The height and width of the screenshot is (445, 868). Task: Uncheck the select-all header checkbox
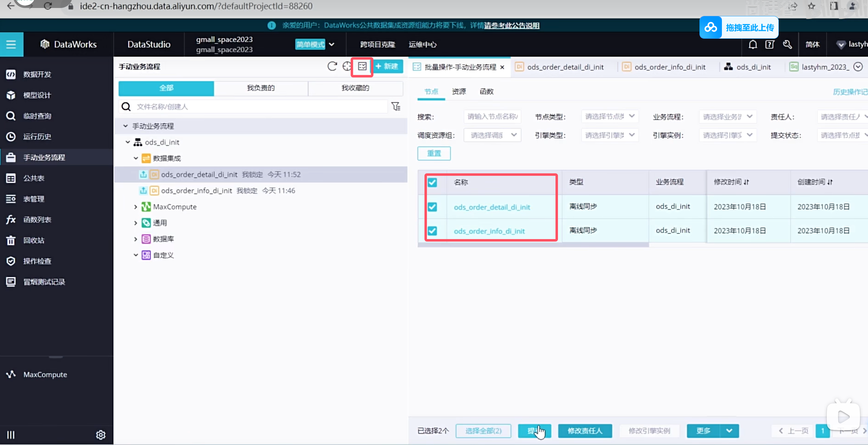[x=432, y=183]
